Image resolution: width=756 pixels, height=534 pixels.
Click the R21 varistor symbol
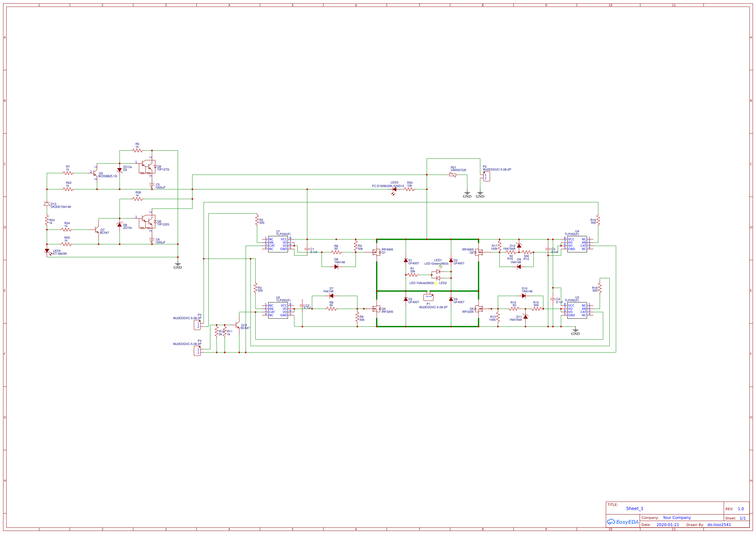tap(452, 175)
